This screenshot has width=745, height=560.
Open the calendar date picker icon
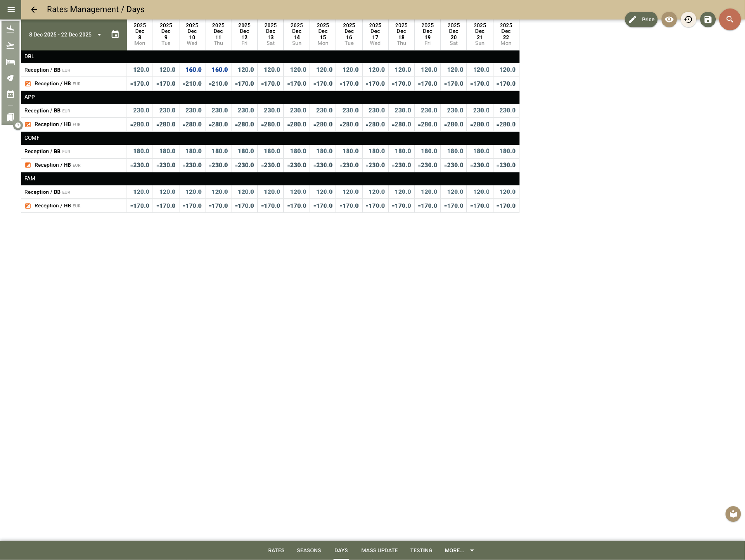coord(115,34)
